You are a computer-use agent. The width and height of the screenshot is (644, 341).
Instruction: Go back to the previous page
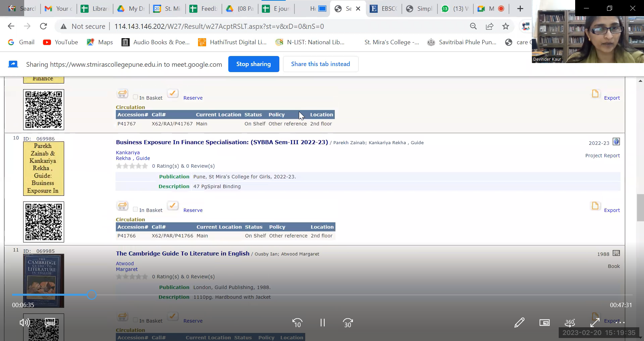click(11, 26)
